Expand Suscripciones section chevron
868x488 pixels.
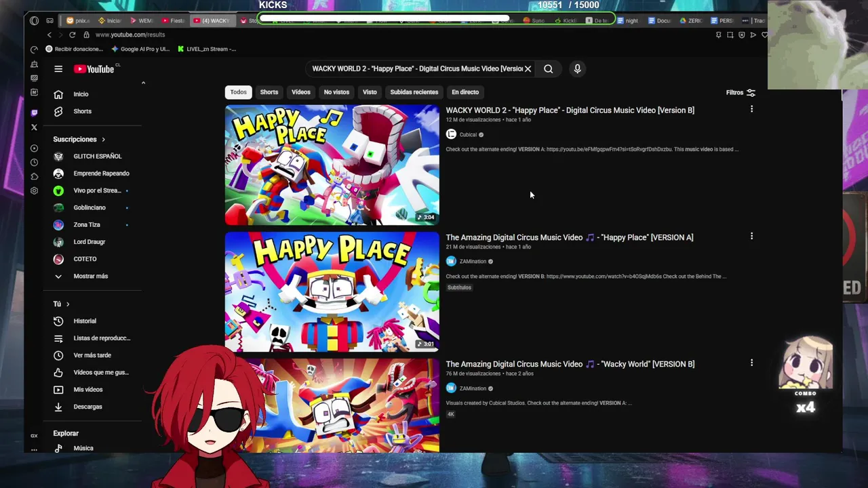tap(103, 140)
